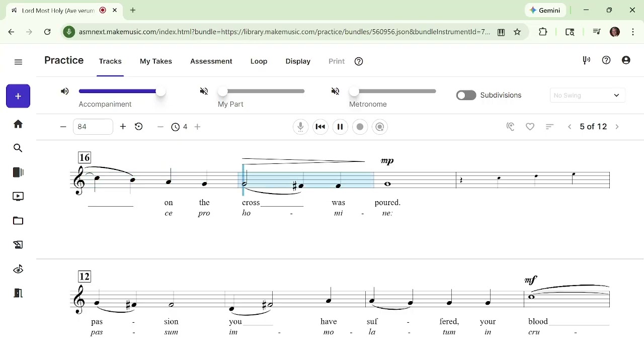The height and width of the screenshot is (362, 644).
Task: Open the search icon in sidebar
Action: [18, 148]
